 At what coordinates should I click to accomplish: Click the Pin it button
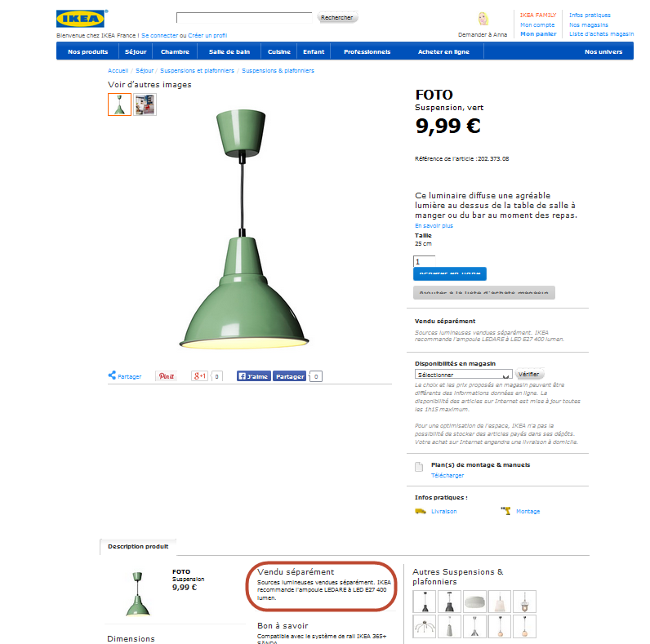click(x=166, y=376)
